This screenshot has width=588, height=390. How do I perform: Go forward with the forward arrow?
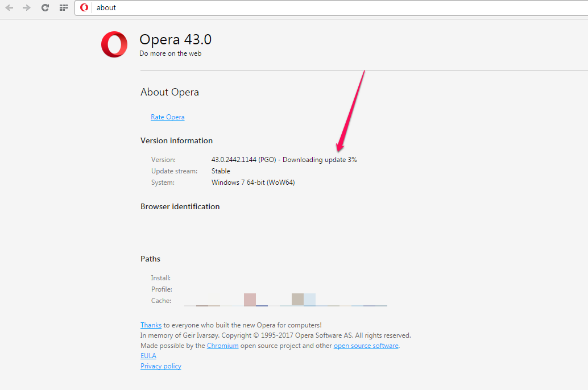coord(27,7)
